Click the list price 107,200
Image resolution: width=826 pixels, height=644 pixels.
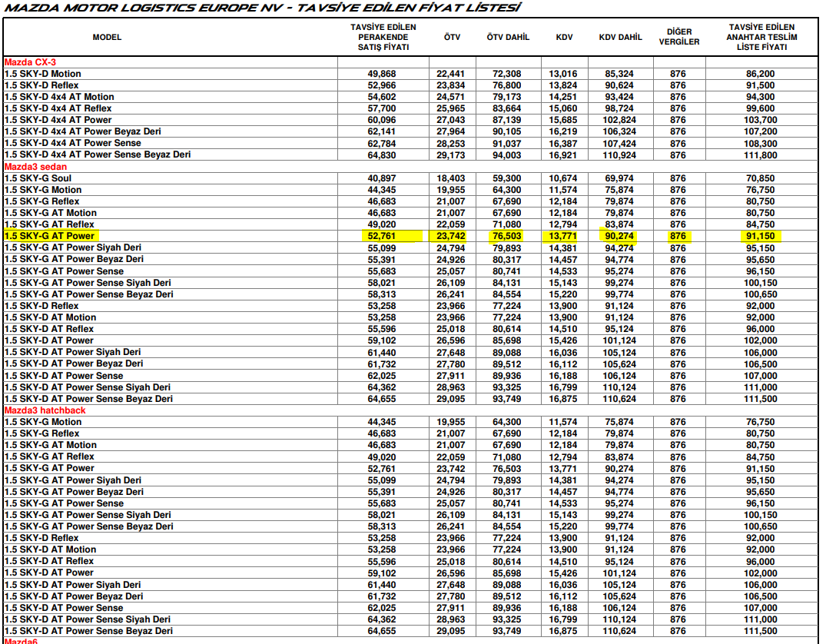coord(760,131)
